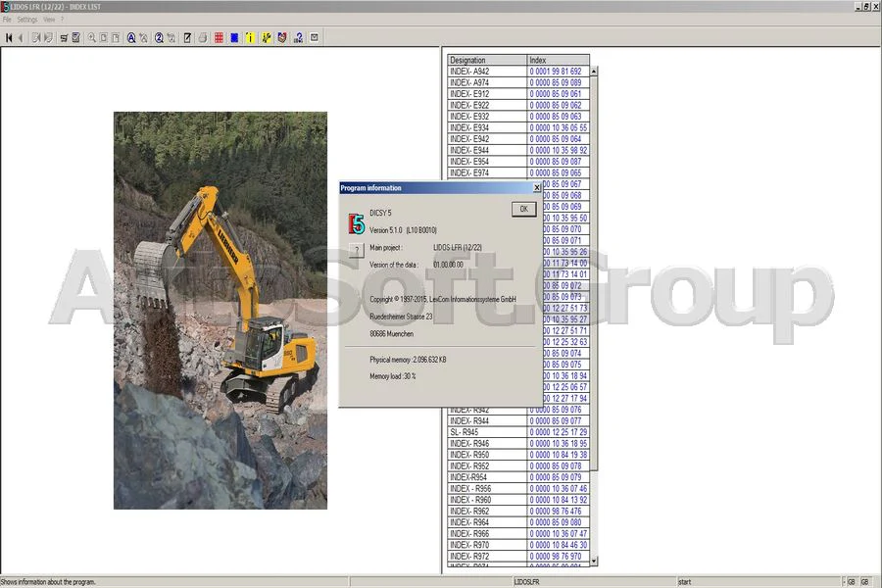Viewport: 882px width, 588px height.
Task: Open the View menu
Action: click(x=48, y=20)
